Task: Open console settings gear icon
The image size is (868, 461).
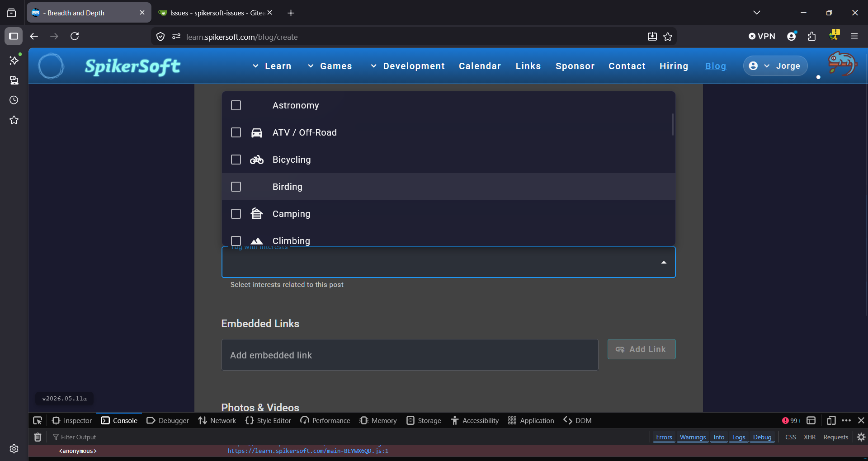Action: 861,437
